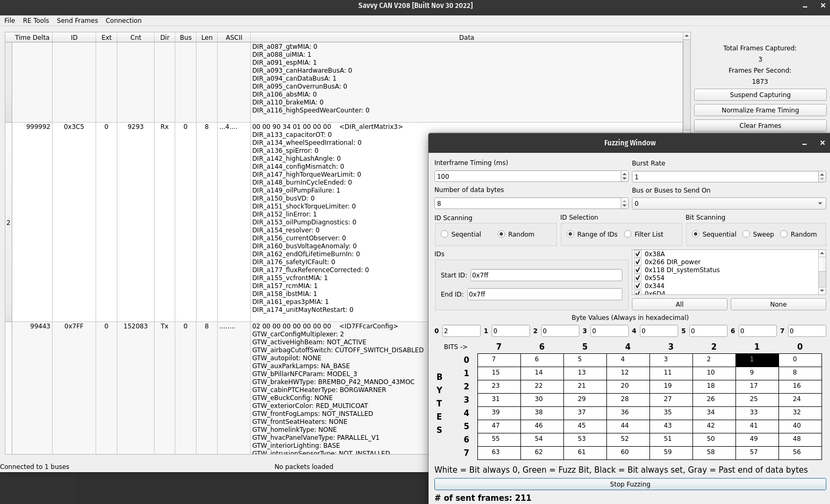This screenshot has height=504, width=830.
Task: Decrease Interframe Timing with down arrow
Action: pyautogui.click(x=624, y=179)
